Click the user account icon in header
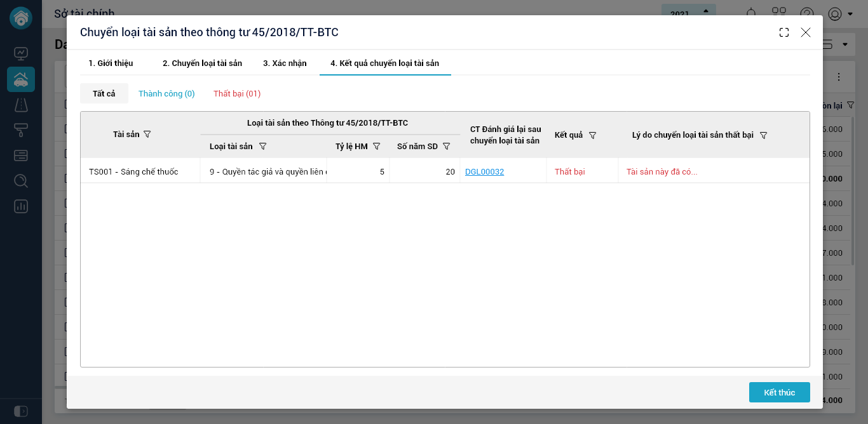 [x=835, y=13]
